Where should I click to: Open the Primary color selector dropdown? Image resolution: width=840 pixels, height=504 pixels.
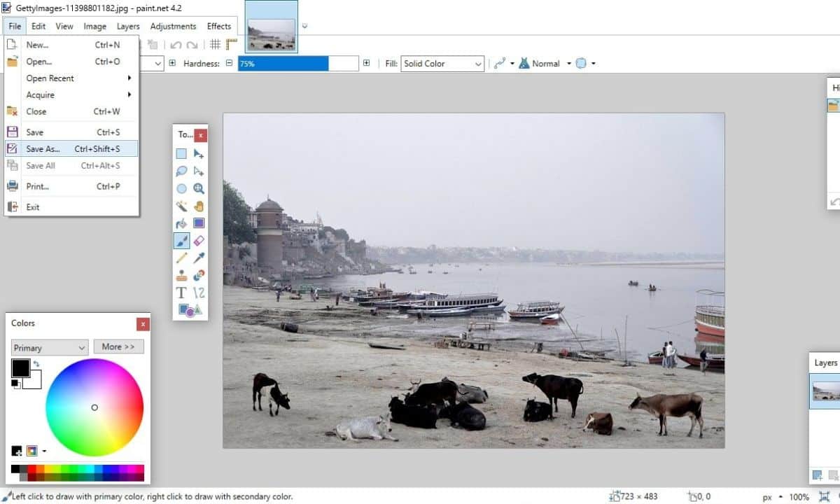50,347
